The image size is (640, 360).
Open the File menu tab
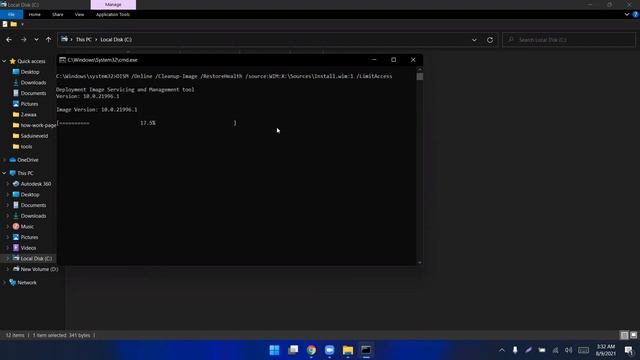(11, 14)
